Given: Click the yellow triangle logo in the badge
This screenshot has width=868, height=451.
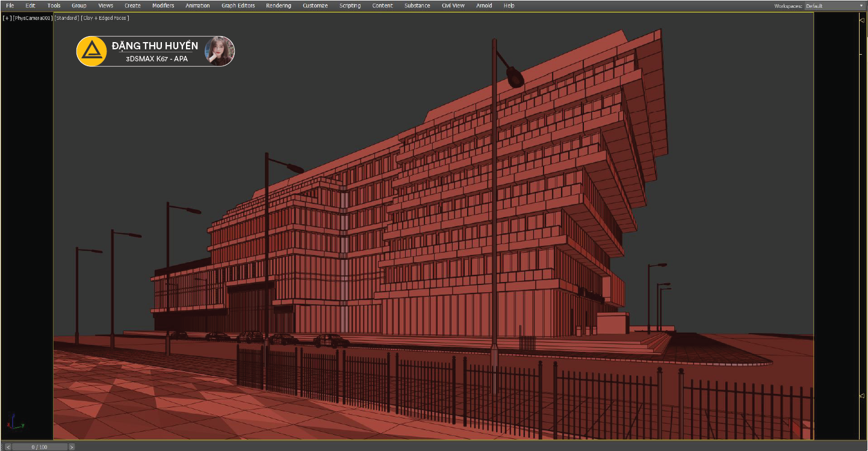Looking at the screenshot, I should tap(92, 51).
